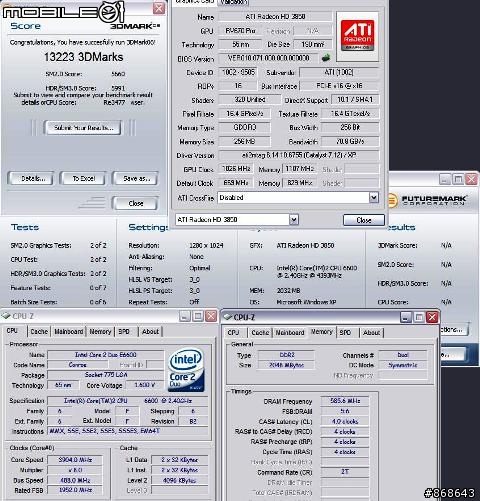The image size is (480, 501).
Task: Click Submit Your Results button in 3DMark Score
Action: [x=83, y=128]
